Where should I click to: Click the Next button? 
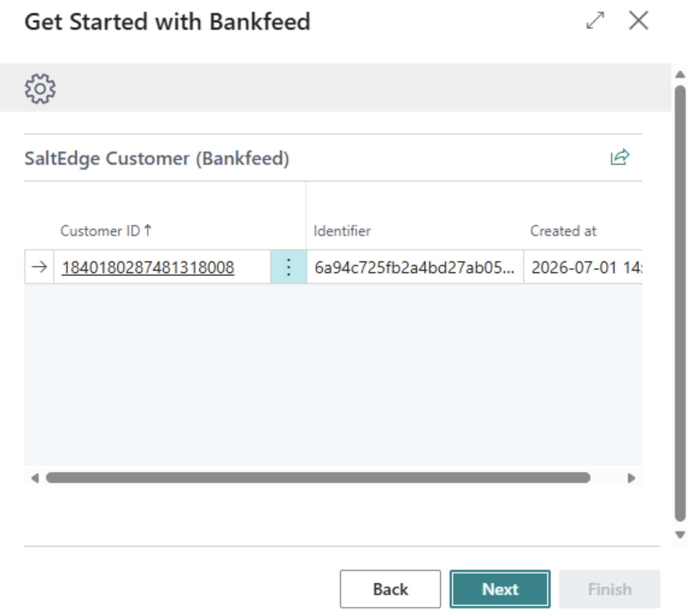tap(500, 589)
